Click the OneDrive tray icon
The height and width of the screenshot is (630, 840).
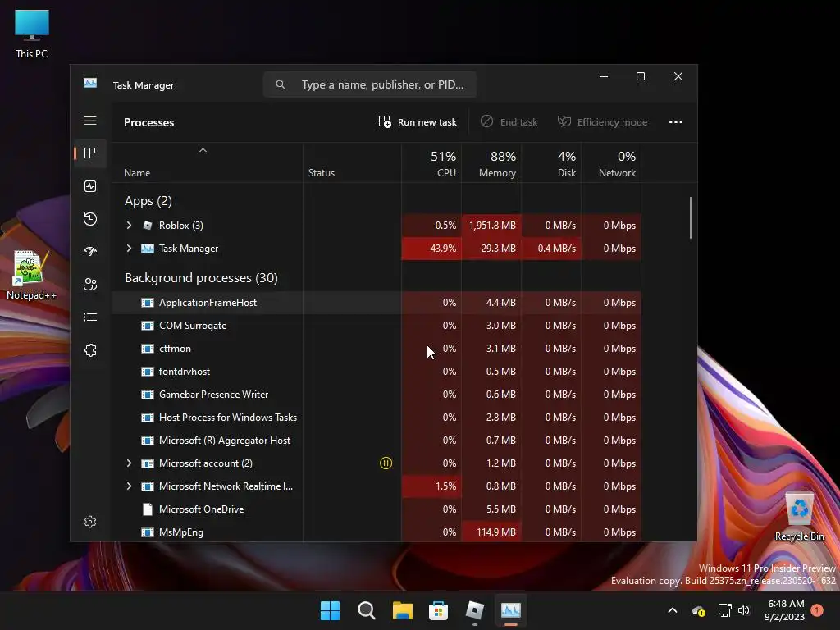(x=699, y=610)
